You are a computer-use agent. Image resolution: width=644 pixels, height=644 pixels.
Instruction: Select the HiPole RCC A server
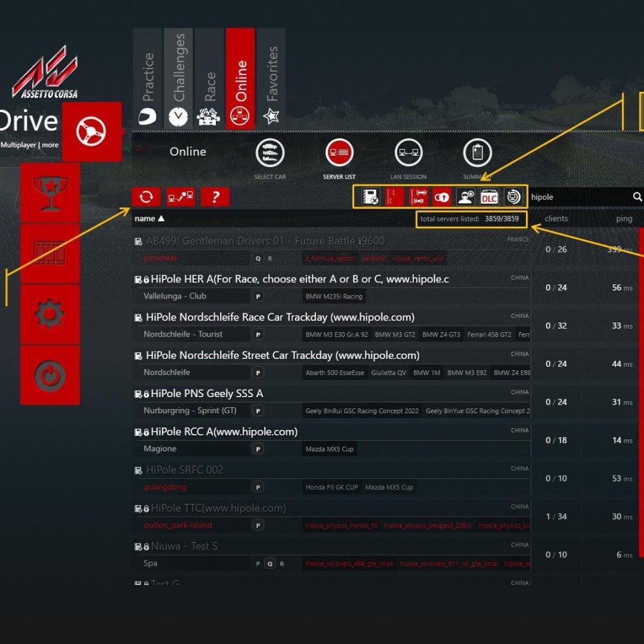[x=331, y=440]
